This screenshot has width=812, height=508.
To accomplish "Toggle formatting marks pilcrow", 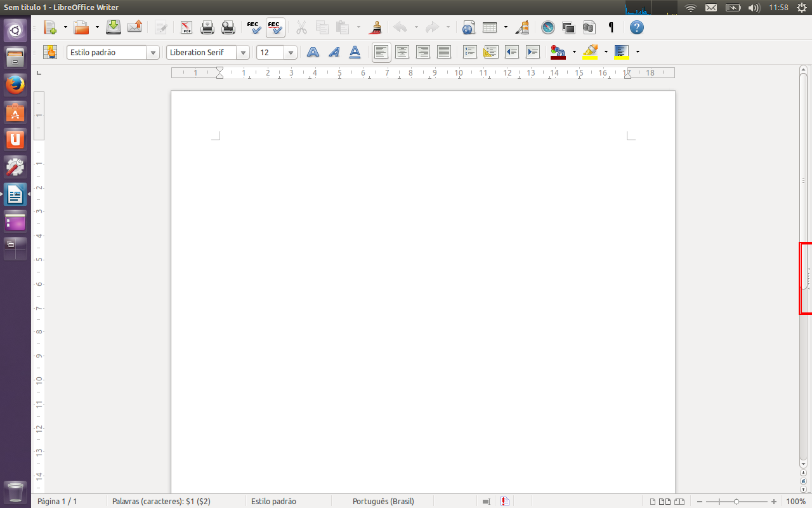I will pyautogui.click(x=611, y=27).
